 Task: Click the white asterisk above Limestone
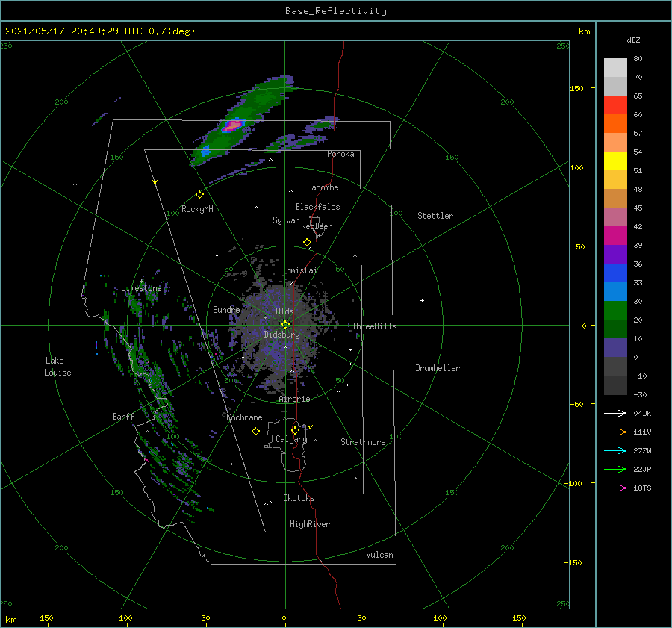point(141,282)
